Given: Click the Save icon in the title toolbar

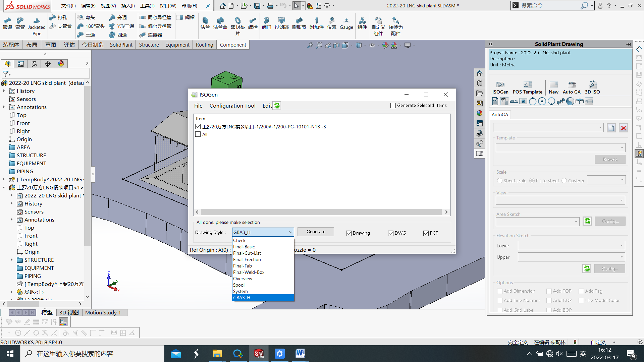Looking at the screenshot, I should [257, 6].
